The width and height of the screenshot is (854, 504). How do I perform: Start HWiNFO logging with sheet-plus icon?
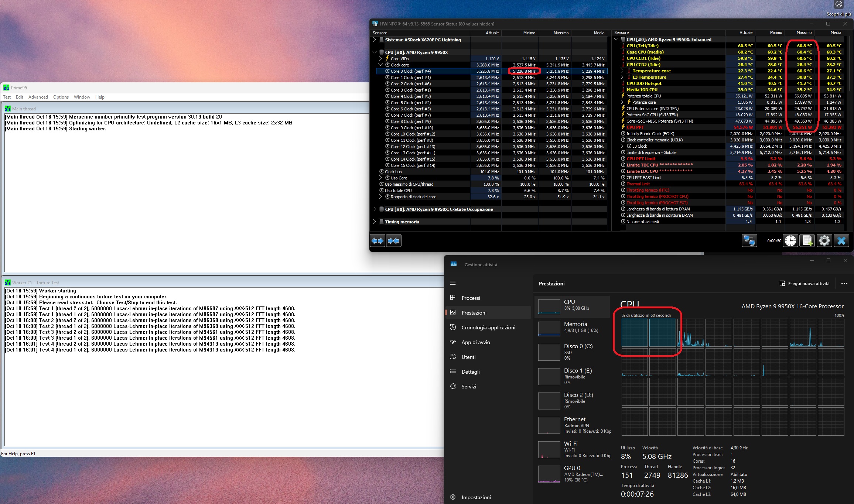point(807,241)
